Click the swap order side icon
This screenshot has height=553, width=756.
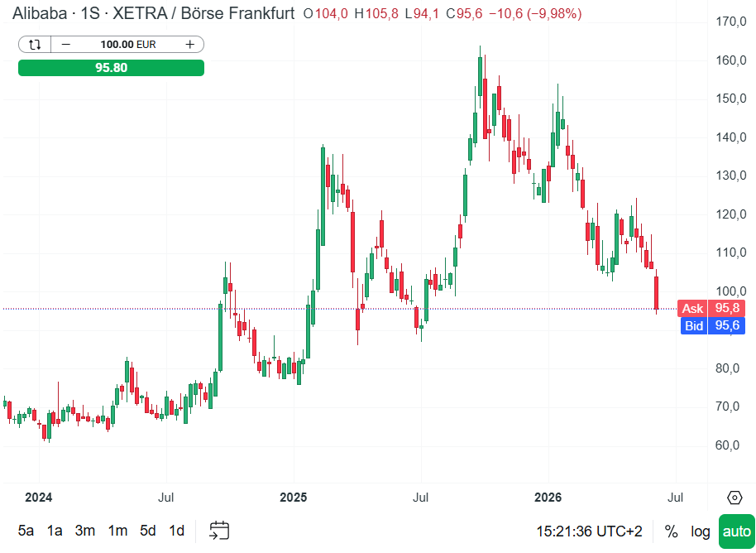pos(34,45)
